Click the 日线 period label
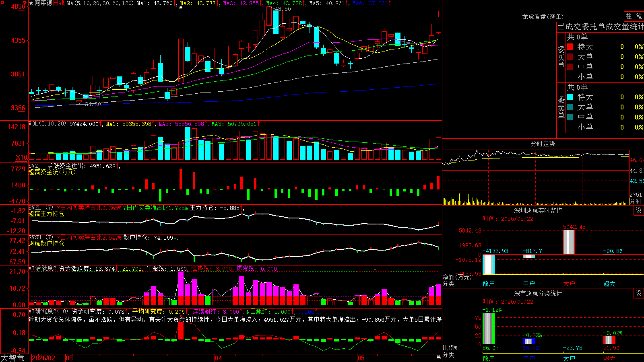644x362 pixels. coord(59,3)
